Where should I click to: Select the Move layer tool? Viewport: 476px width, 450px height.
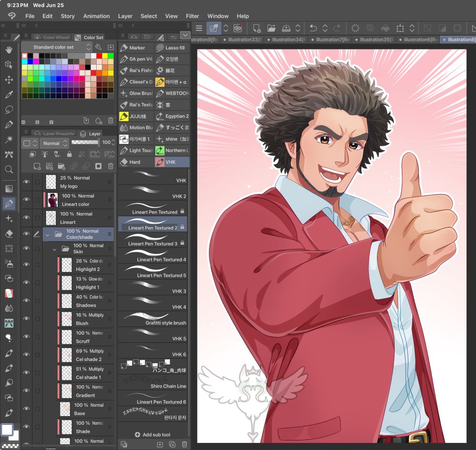9,80
